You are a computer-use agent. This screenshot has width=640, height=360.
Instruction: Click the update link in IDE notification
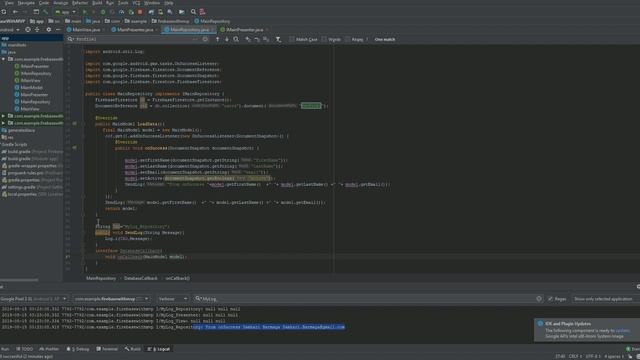pyautogui.click(x=622, y=331)
